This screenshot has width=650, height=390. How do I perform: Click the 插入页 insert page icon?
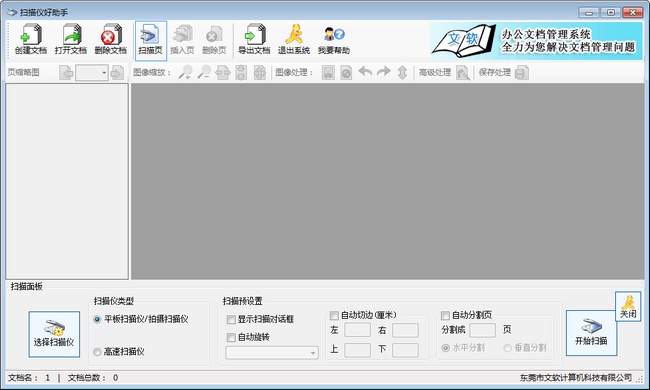coord(182,40)
